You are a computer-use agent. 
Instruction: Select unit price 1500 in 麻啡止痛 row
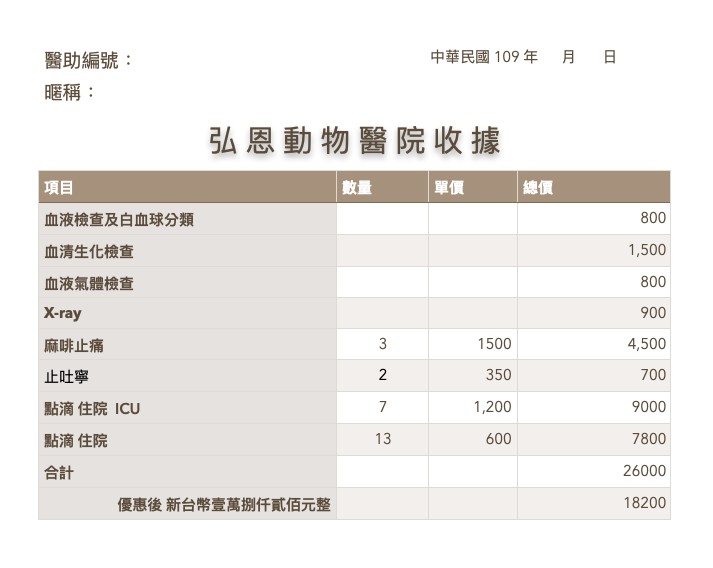click(x=494, y=344)
